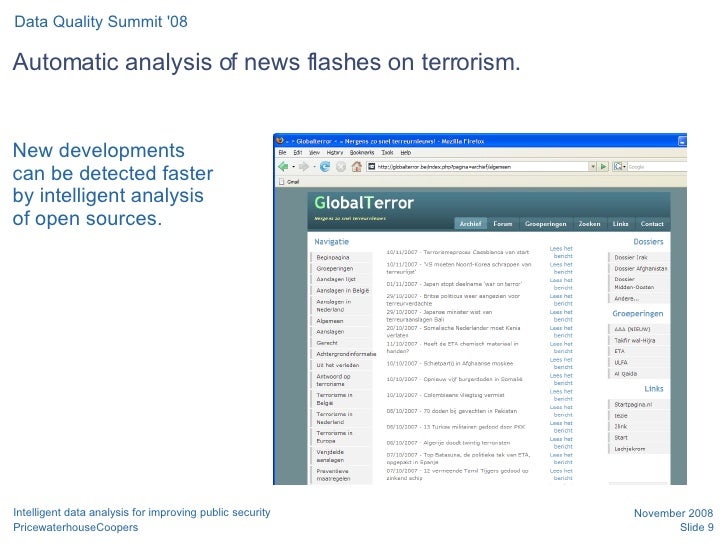The width and height of the screenshot is (728, 546).
Task: Click Lachjekrom in the Links list
Action: (638, 449)
